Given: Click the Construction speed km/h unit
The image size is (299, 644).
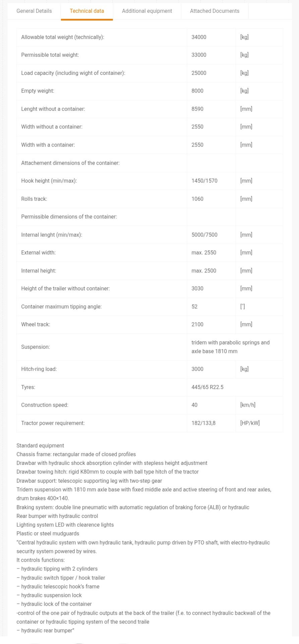Looking at the screenshot, I should [248, 405].
